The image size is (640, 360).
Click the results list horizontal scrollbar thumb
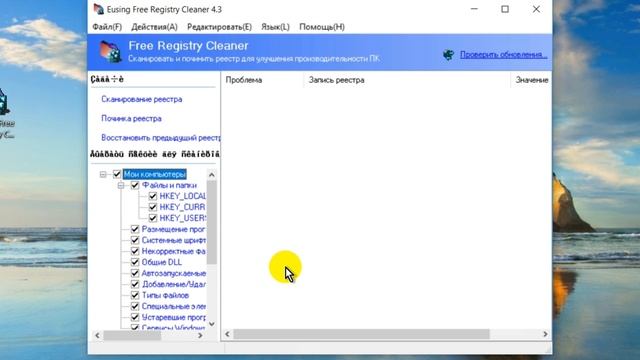(x=361, y=334)
